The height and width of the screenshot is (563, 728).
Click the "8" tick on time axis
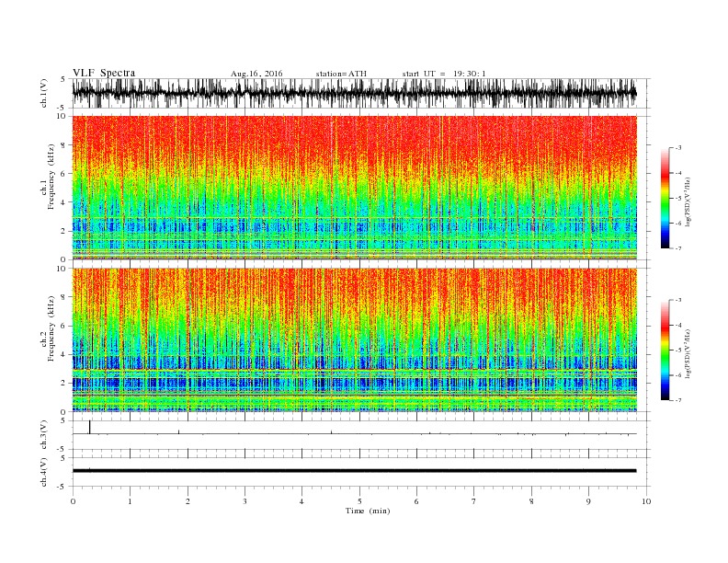coord(531,501)
